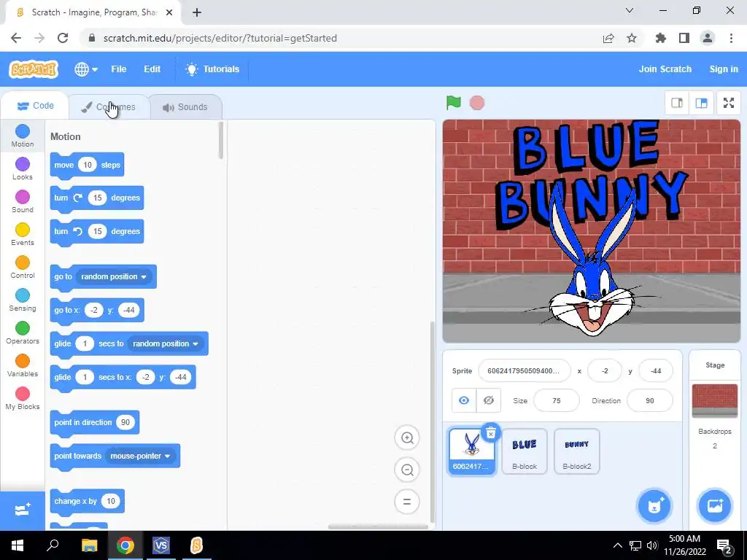747x560 pixels.
Task: Reload the page in Chrome
Action: (x=63, y=38)
